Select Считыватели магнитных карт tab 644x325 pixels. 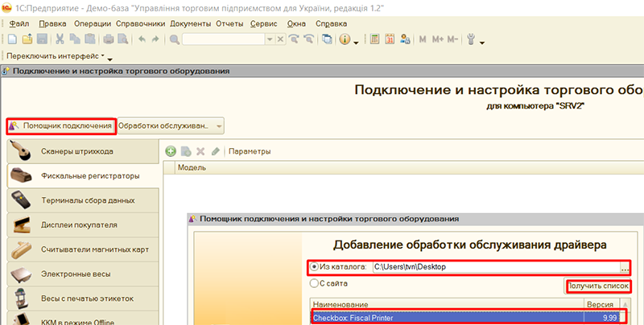pos(83,249)
